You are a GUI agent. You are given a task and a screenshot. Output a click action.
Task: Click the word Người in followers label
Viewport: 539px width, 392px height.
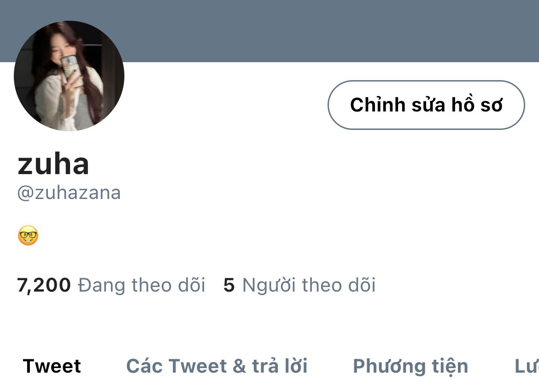click(269, 285)
